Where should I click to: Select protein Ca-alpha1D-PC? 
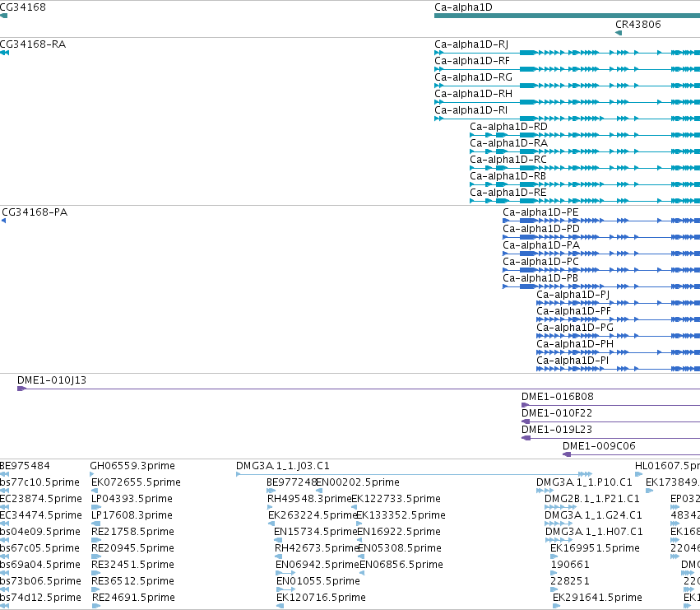[601, 270]
